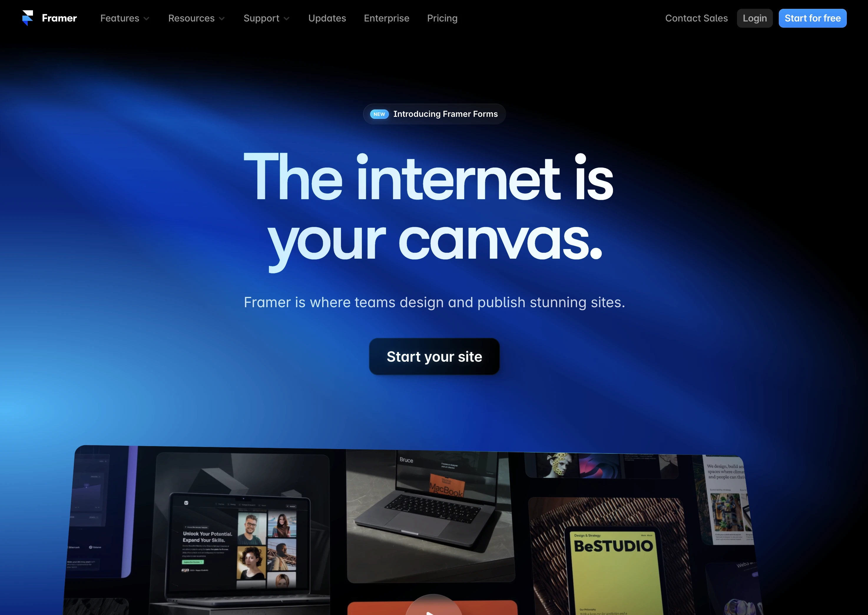Screen dimensions: 868x615
Task: Click Start your site CTA button
Action: (x=434, y=355)
